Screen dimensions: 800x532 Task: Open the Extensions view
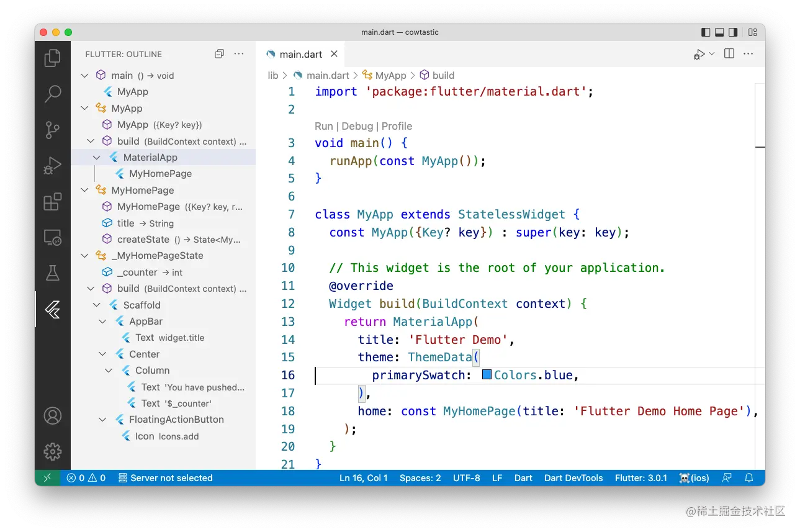coord(53,202)
